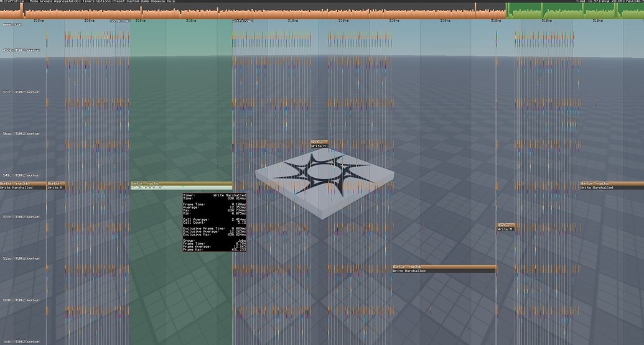Click the GPU thread label

click(x=12, y=25)
